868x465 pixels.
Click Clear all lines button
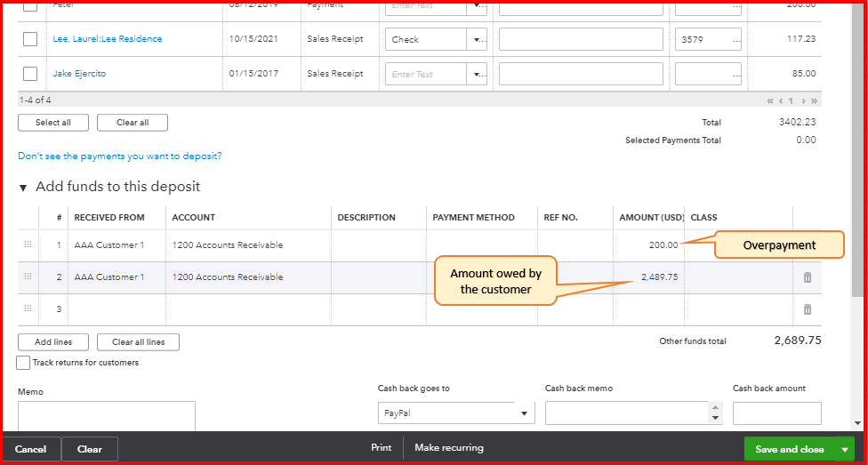(139, 342)
